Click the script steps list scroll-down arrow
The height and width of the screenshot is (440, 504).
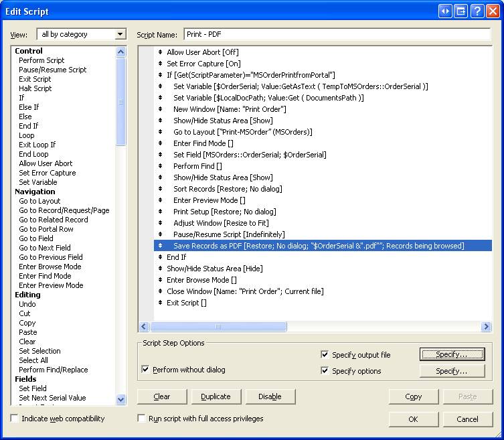(x=121, y=398)
